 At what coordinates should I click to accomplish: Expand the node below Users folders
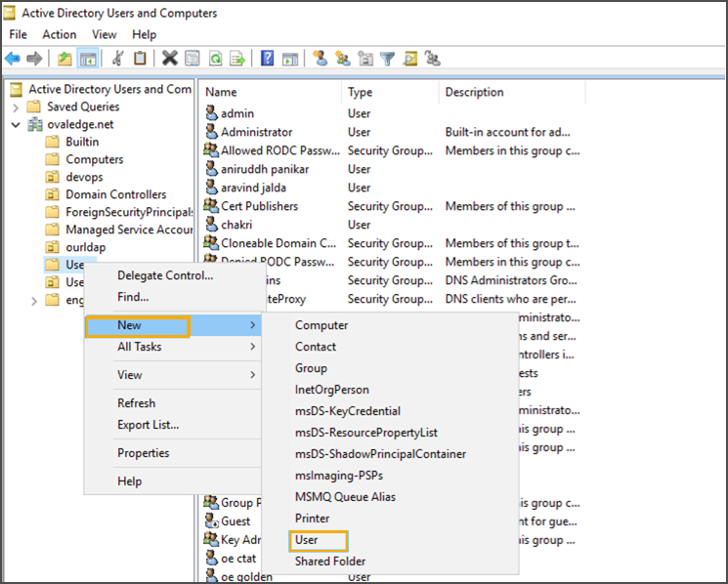click(x=34, y=301)
